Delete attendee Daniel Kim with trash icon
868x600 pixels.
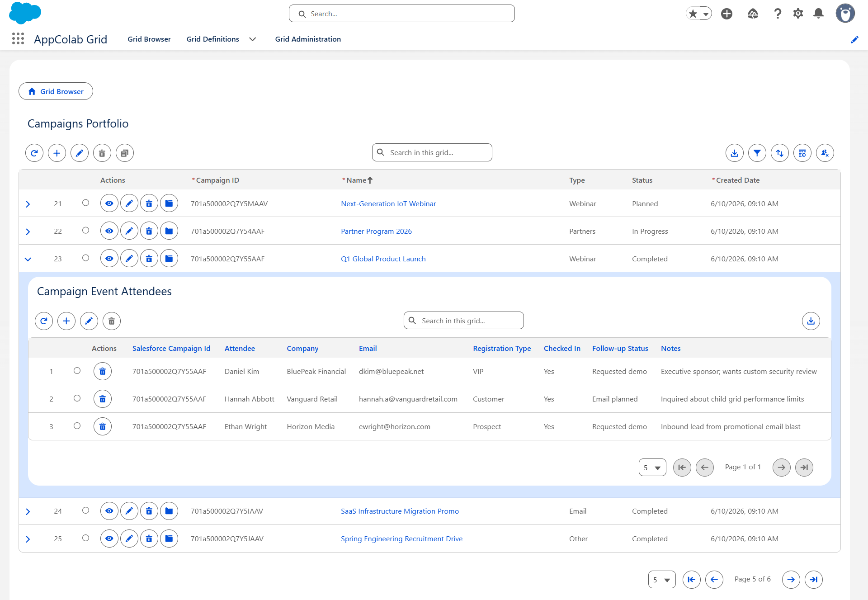[x=103, y=371]
